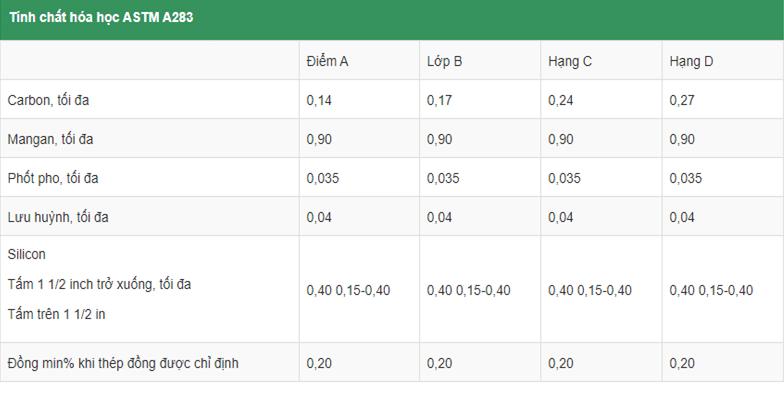
Task: Click silicon value 0,40 0,15-0,40 under Hạng D
Action: tap(711, 290)
